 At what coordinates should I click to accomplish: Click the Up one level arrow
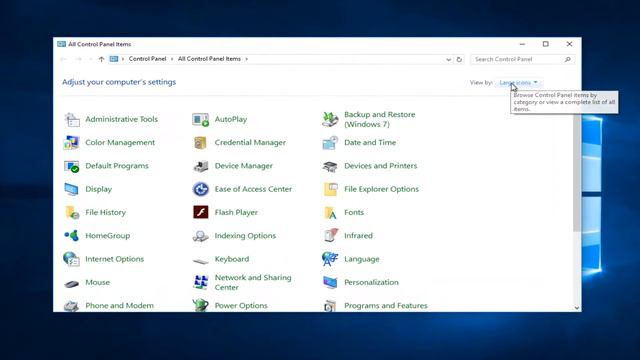[x=101, y=59]
